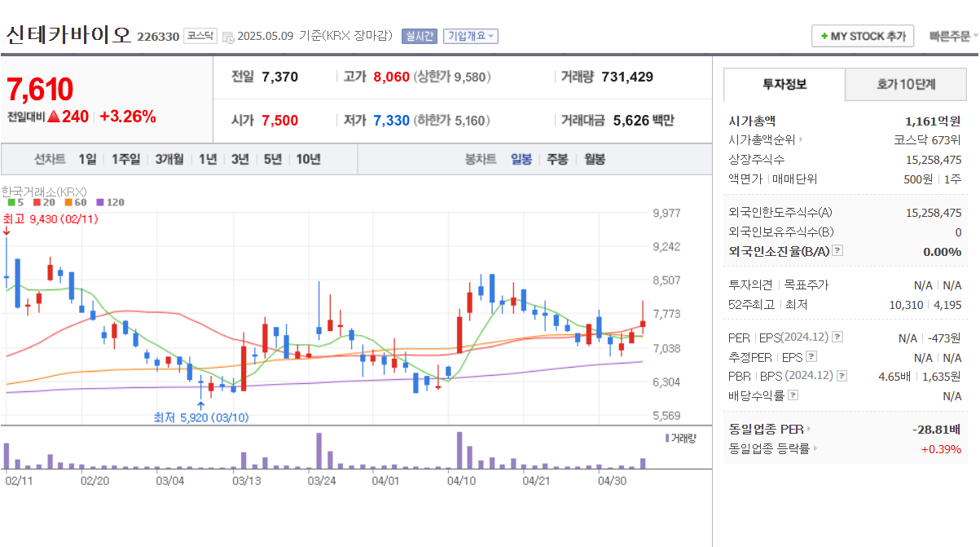
Task: Expand the 시가총액순위 arrow link
Action: (x=801, y=140)
